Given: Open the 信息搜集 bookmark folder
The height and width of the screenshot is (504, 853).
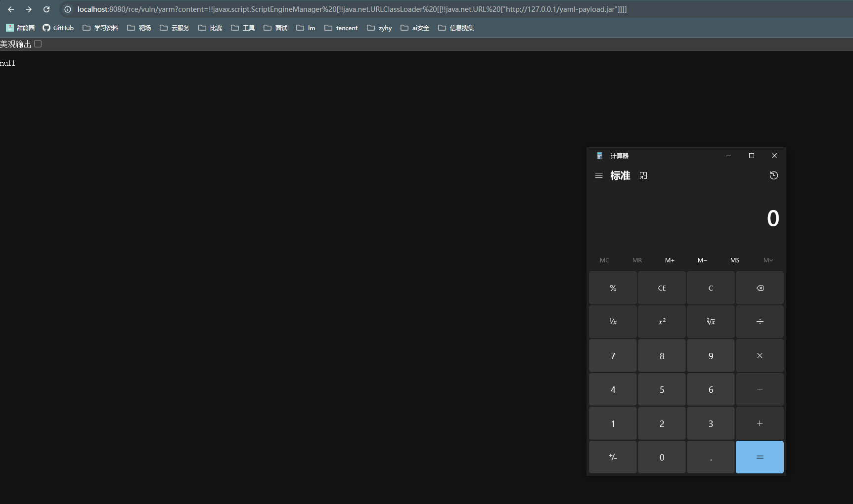Looking at the screenshot, I should coord(456,28).
